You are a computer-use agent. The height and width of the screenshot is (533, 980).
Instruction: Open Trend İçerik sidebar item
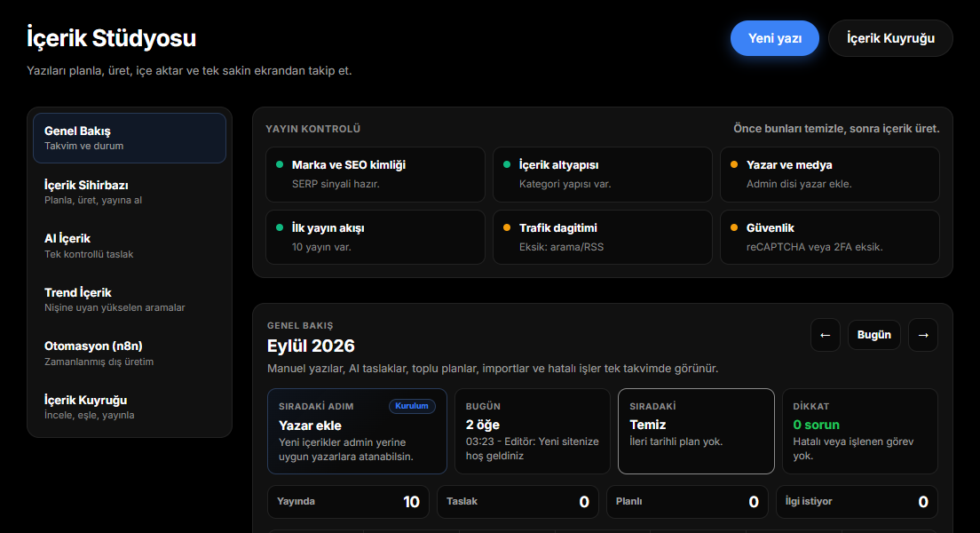pyautogui.click(x=130, y=299)
